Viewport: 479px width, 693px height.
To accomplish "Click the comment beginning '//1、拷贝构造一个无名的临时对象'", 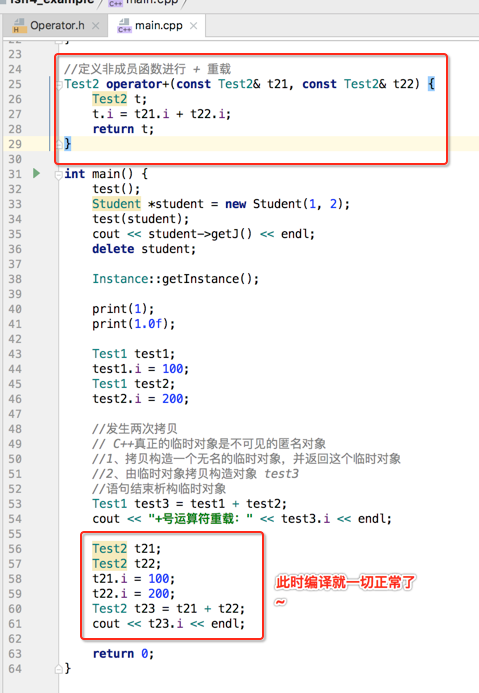I will 247,459.
